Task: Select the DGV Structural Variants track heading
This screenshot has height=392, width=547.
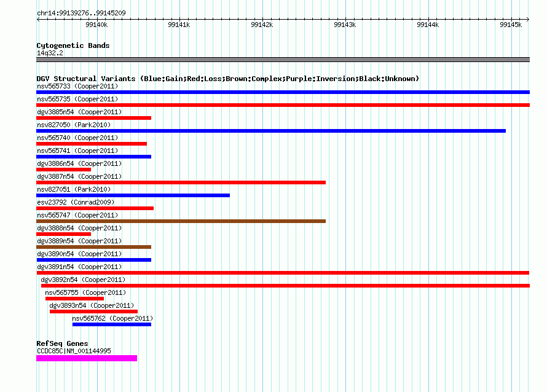Action: [x=228, y=79]
